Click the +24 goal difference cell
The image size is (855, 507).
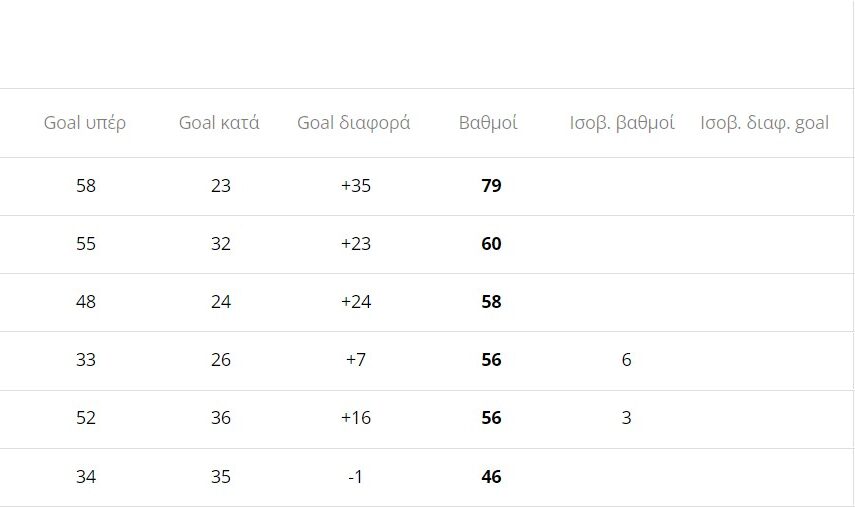tap(356, 302)
